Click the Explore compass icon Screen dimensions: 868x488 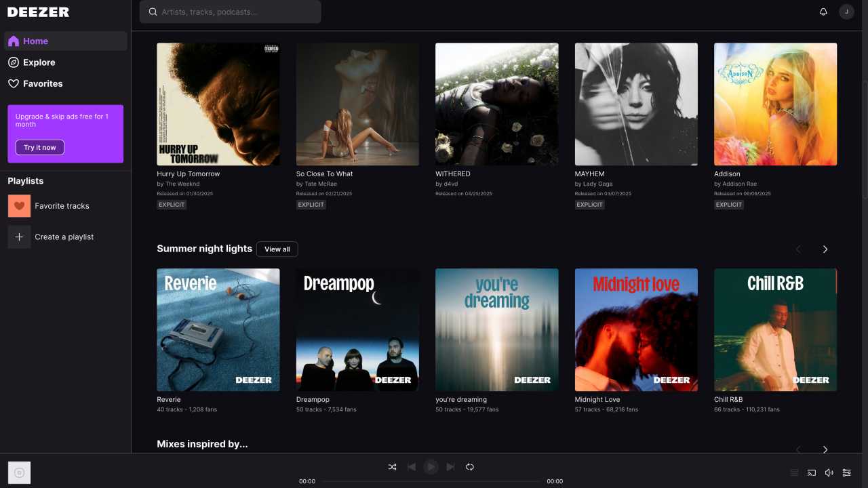[14, 62]
